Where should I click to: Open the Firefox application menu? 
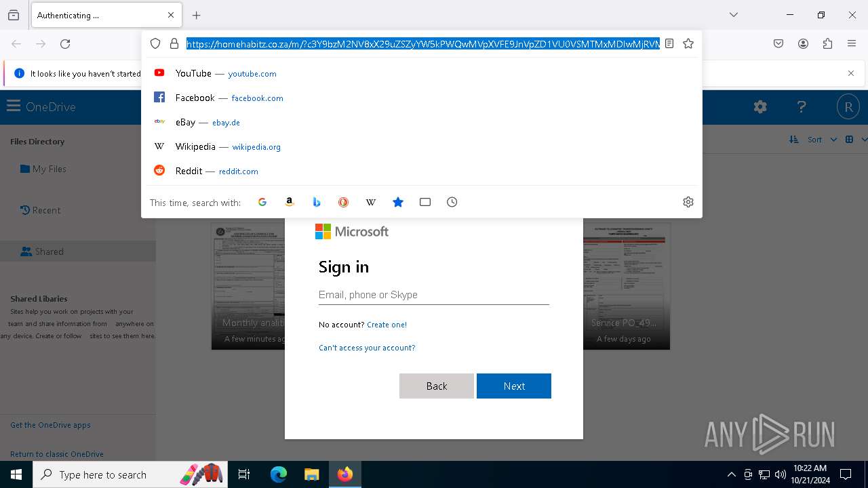pyautogui.click(x=852, y=44)
